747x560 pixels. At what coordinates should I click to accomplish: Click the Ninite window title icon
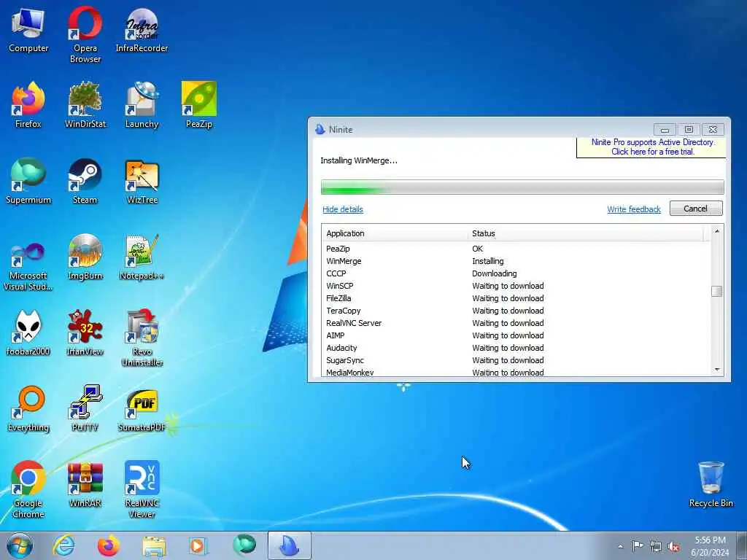[x=320, y=129]
